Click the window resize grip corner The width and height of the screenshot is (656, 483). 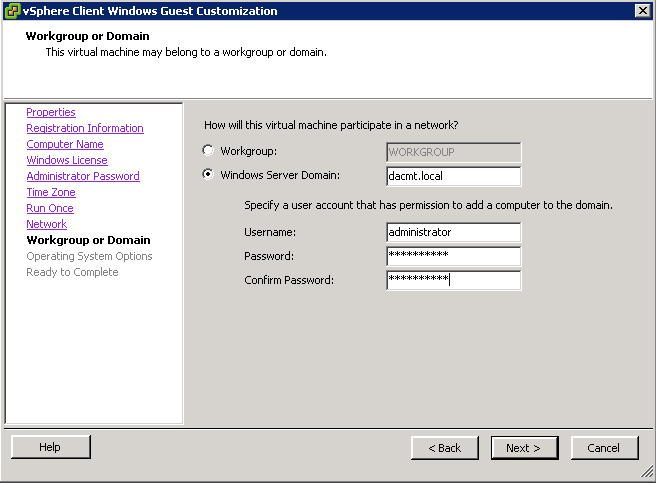648,473
